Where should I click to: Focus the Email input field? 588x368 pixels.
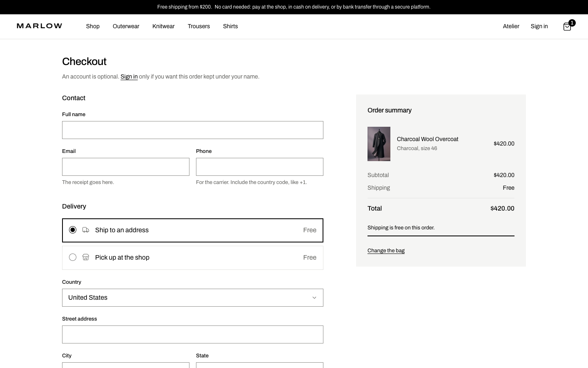126,167
